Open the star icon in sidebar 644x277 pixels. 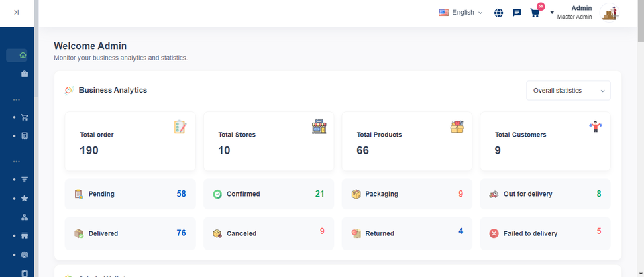[x=25, y=199]
